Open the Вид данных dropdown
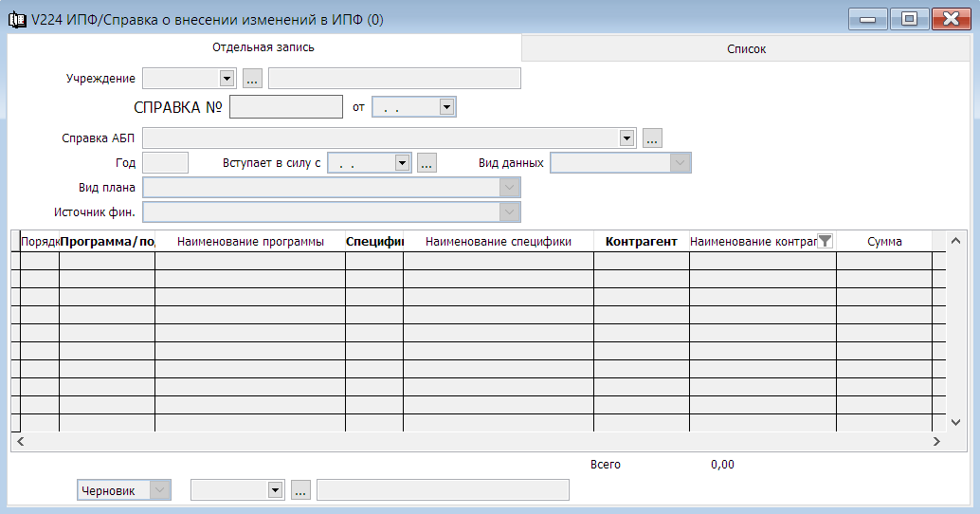The height and width of the screenshot is (514, 980). click(680, 163)
